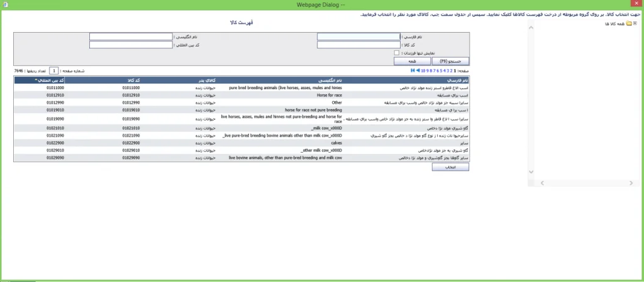Click the جستجو (F9) search button

coord(450,61)
